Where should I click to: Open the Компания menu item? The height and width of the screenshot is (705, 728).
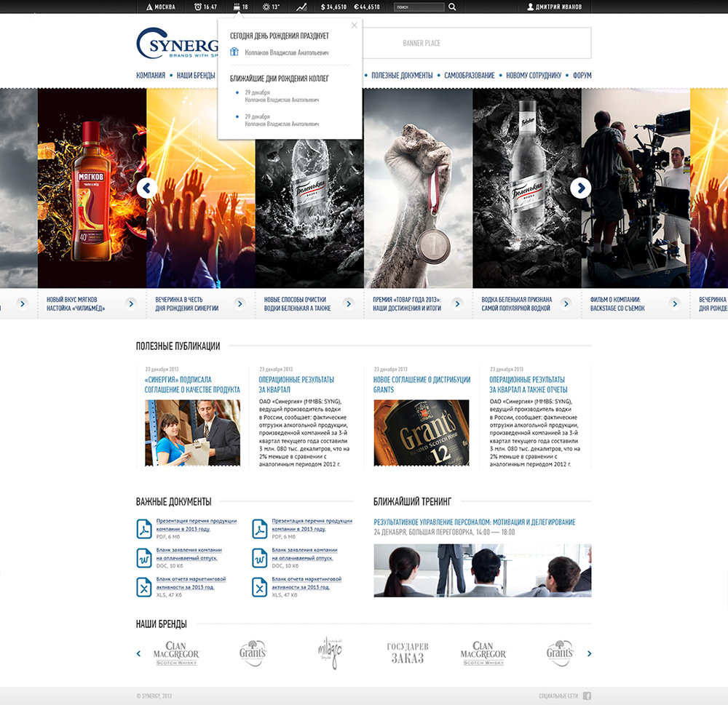coord(151,75)
